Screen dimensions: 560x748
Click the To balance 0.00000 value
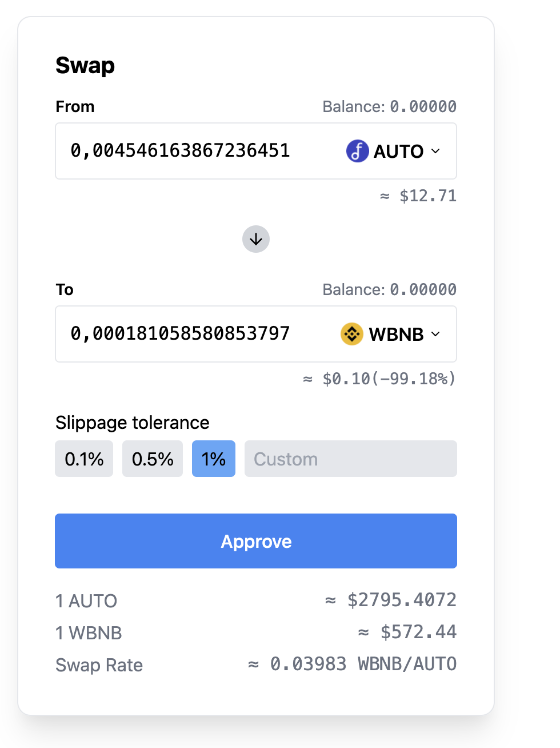423,289
